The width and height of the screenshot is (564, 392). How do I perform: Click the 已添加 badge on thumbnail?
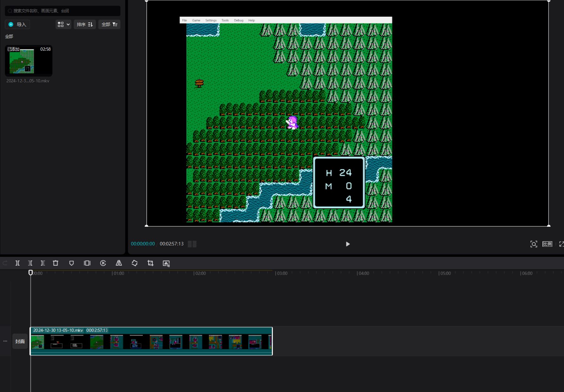13,49
